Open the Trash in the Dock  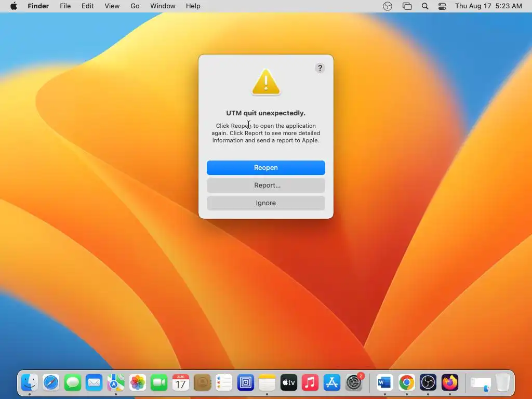(503, 383)
